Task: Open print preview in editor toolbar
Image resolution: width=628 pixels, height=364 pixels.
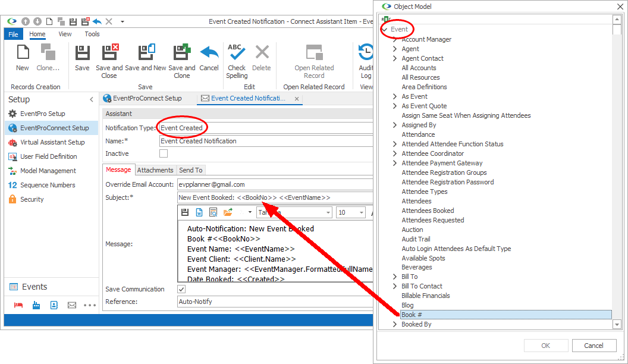Action: [213, 212]
